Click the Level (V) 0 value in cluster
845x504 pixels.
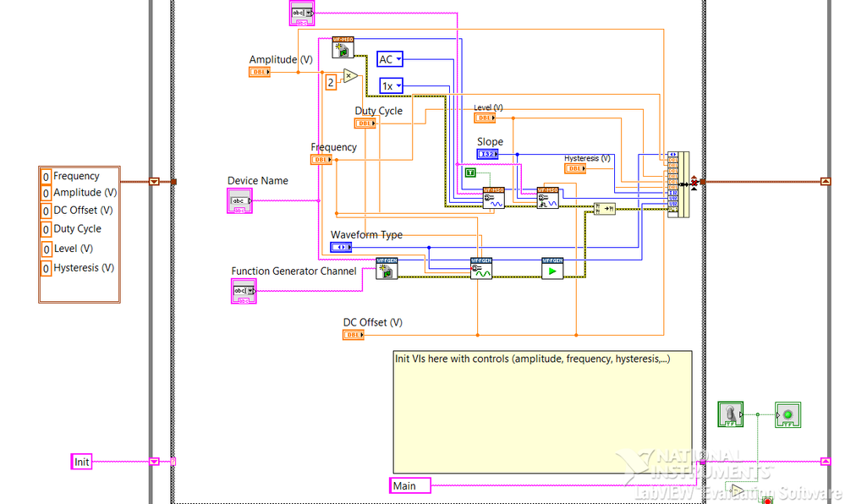point(46,249)
